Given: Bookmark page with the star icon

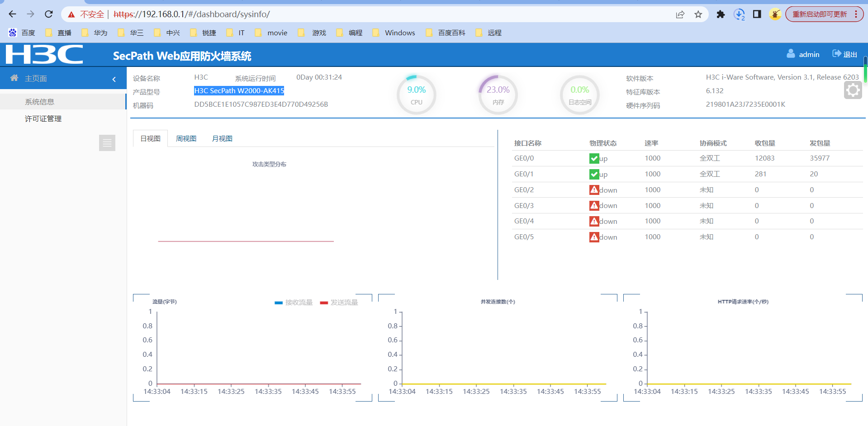Looking at the screenshot, I should click(x=698, y=14).
